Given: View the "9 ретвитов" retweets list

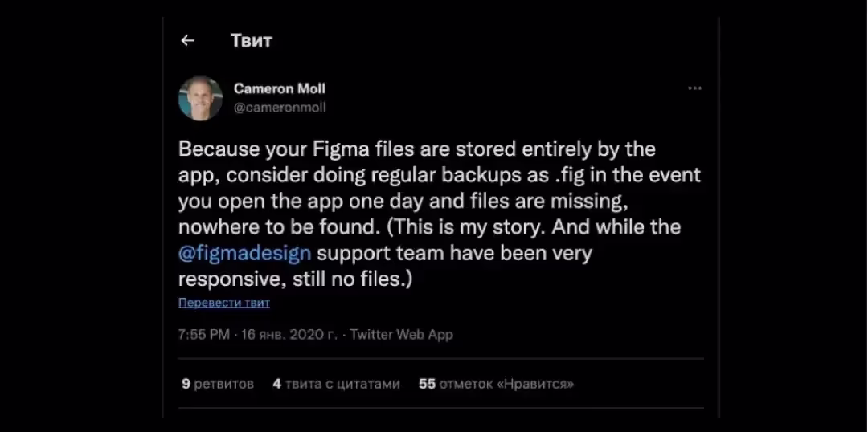Looking at the screenshot, I should pyautogui.click(x=218, y=384).
